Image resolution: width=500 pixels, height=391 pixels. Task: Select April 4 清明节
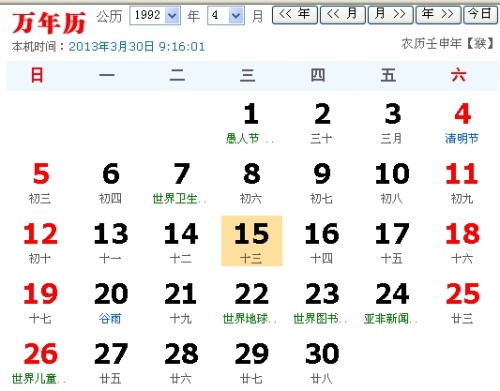point(462,123)
